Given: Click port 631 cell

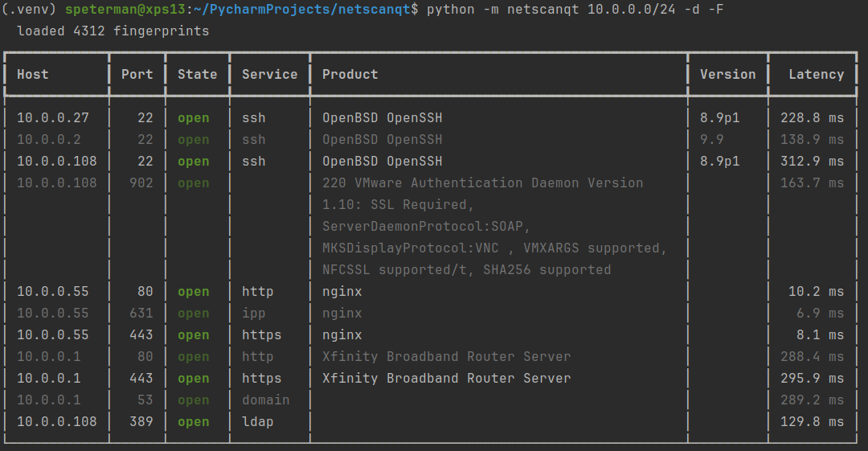Looking at the screenshot, I should click(141, 313).
